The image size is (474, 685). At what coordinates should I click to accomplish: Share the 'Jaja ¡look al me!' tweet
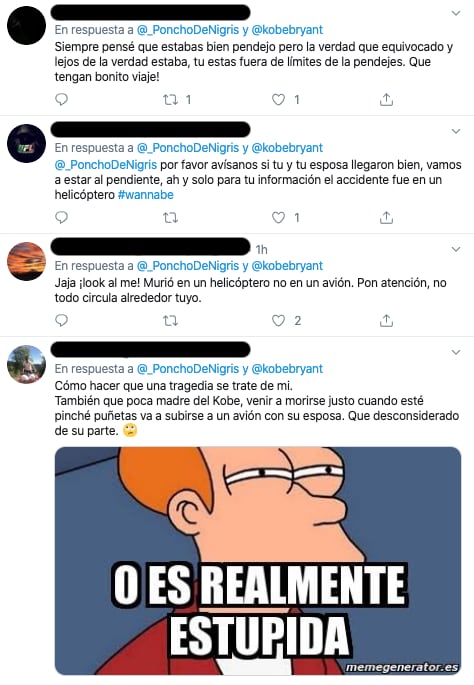click(x=386, y=321)
